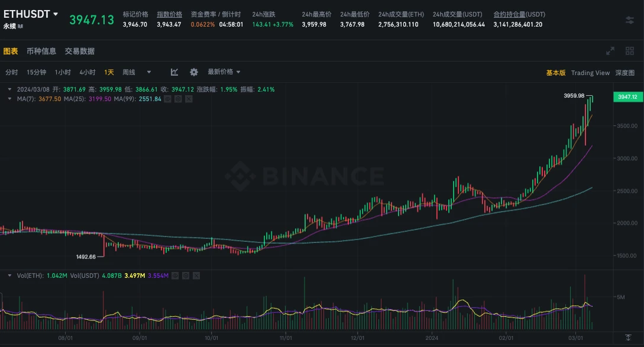
Task: Click the fullscreen expand arrows icon
Action: pos(609,51)
